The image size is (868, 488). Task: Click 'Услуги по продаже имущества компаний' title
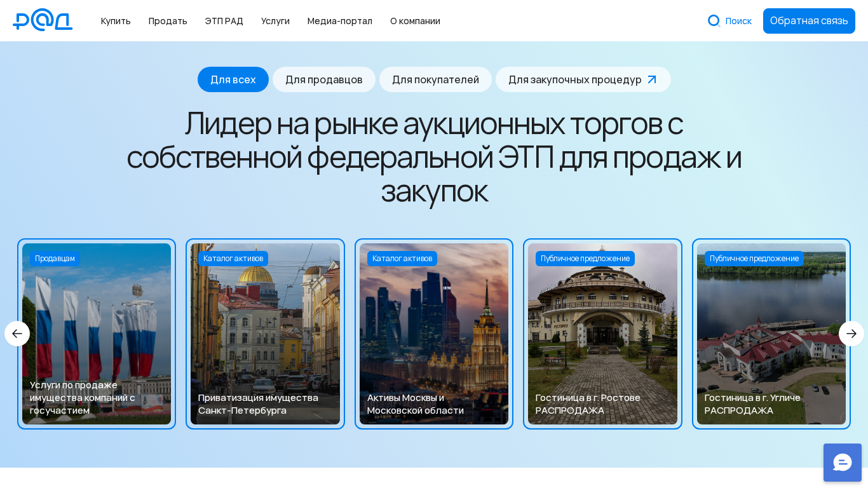[83, 398]
